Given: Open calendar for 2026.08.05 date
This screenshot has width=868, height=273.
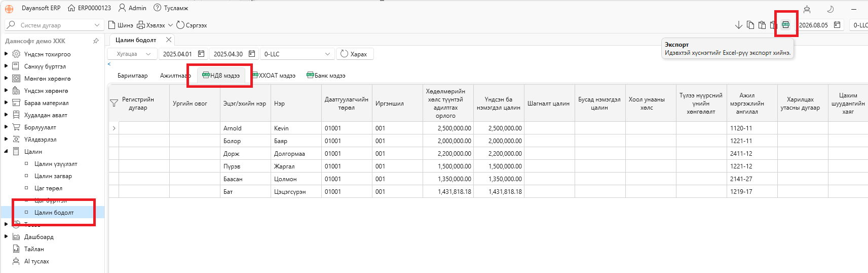Looking at the screenshot, I should pos(837,25).
